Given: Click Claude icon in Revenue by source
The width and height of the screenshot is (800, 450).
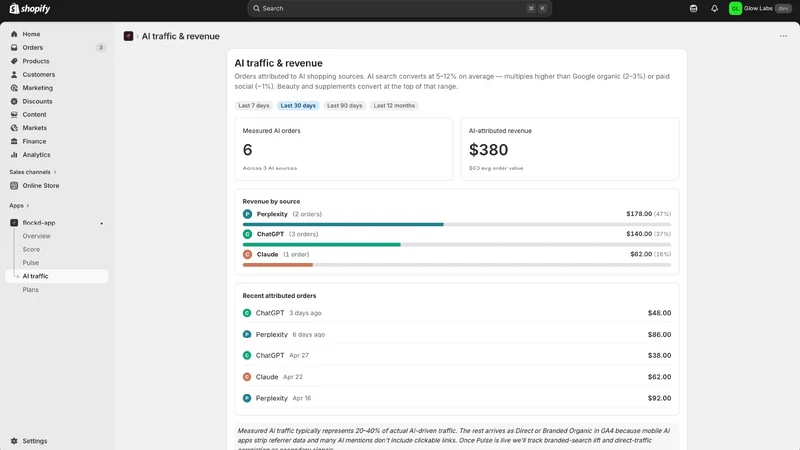Looking at the screenshot, I should pyautogui.click(x=247, y=254).
